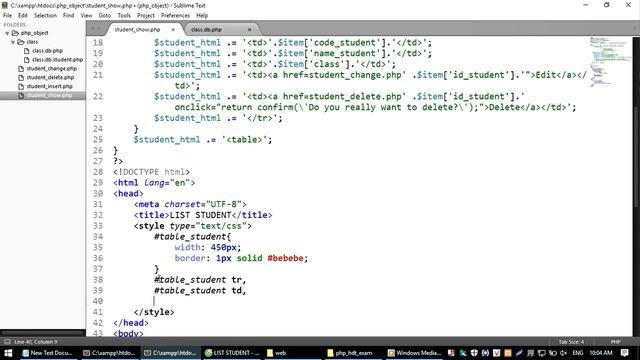Image resolution: width=640 pixels, height=360 pixels.
Task: Click the Windows Defender shield tray icon
Action: (474, 353)
